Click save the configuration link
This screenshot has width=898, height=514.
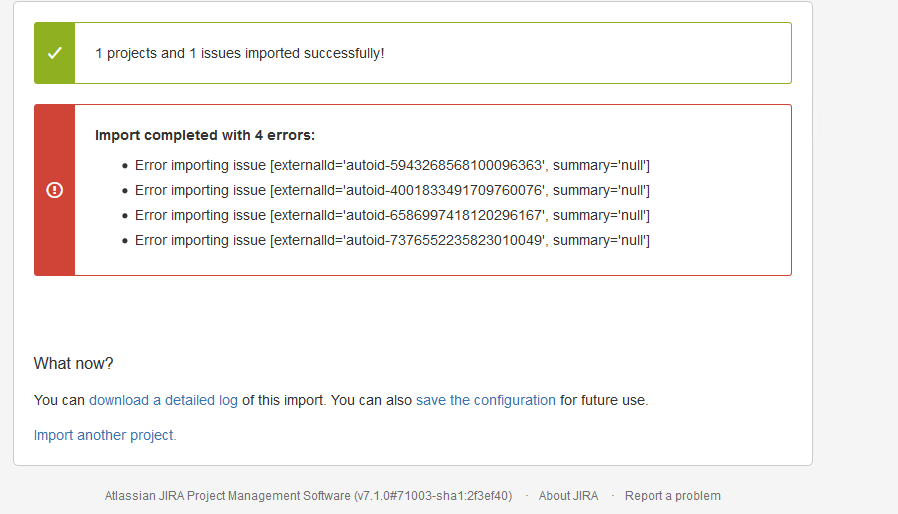(x=486, y=400)
